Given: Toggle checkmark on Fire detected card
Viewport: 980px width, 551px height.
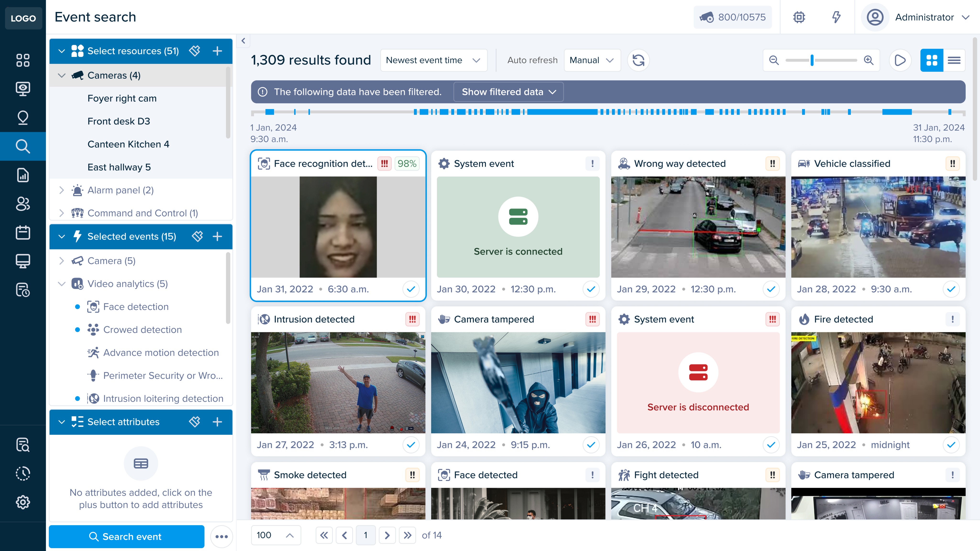Looking at the screenshot, I should click(x=951, y=445).
